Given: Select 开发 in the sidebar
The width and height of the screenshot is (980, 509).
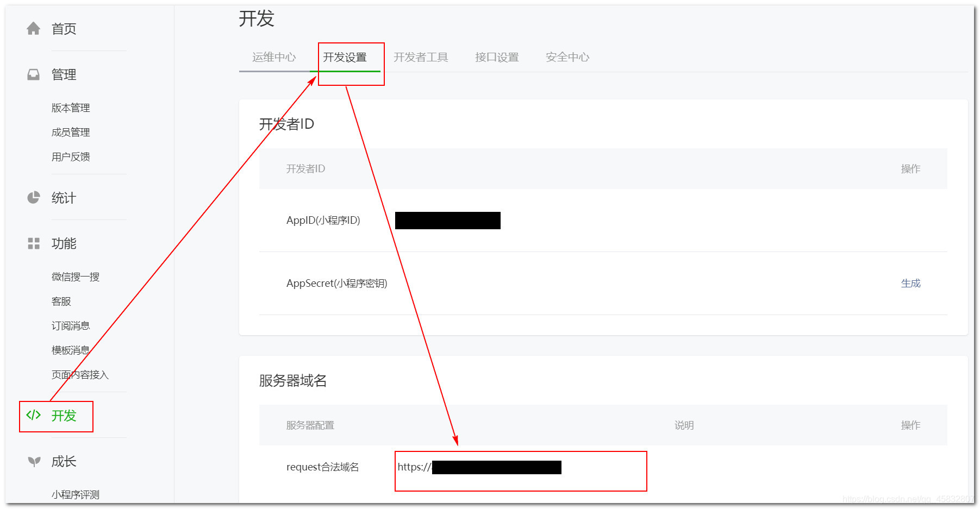Looking at the screenshot, I should tap(64, 416).
